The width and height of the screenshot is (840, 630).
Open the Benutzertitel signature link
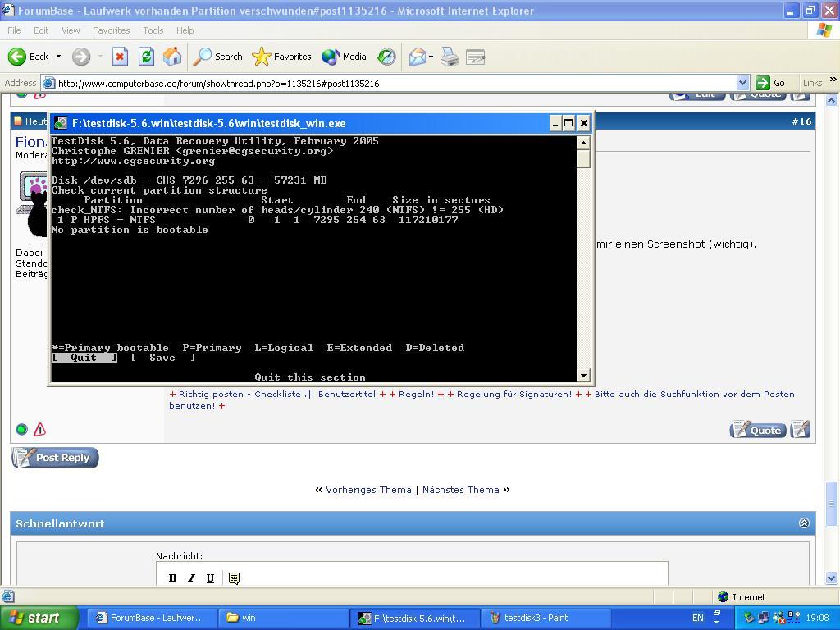(347, 395)
